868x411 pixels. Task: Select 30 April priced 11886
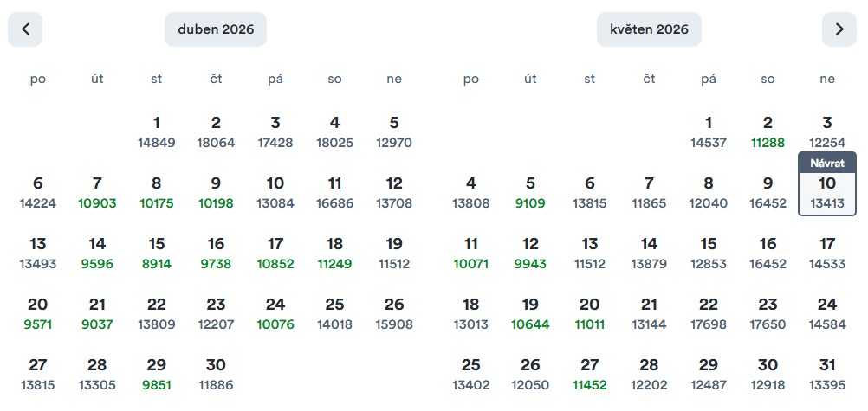pos(216,375)
